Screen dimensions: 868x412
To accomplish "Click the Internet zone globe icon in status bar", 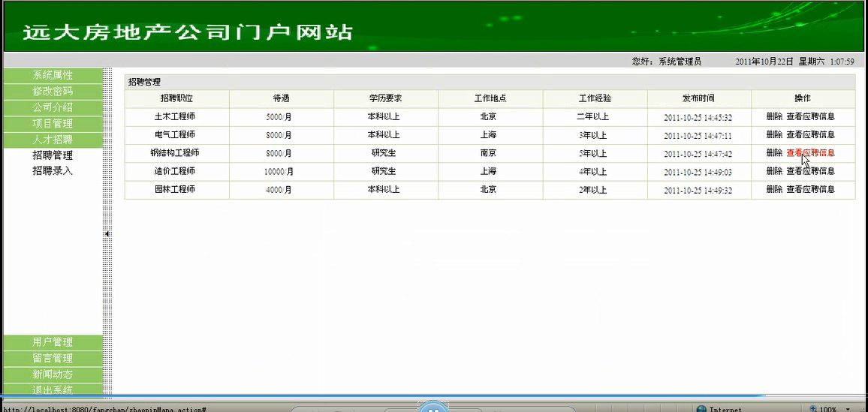I will point(701,409).
